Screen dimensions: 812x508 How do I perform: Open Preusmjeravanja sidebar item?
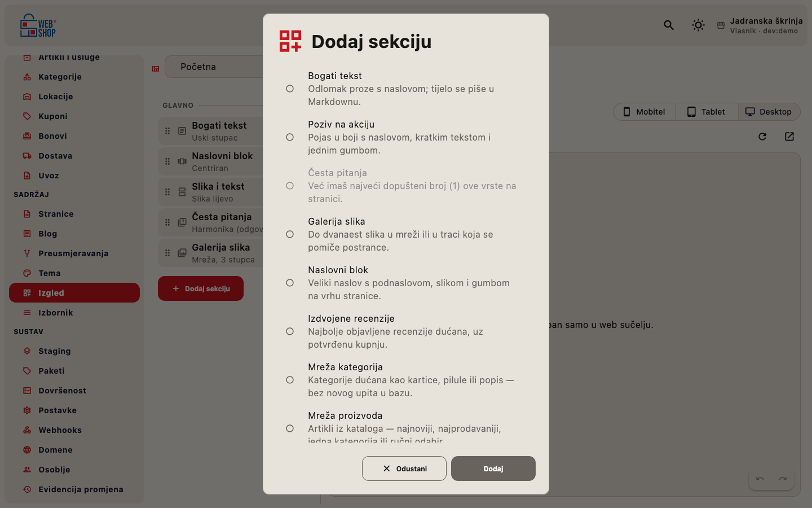coord(74,253)
